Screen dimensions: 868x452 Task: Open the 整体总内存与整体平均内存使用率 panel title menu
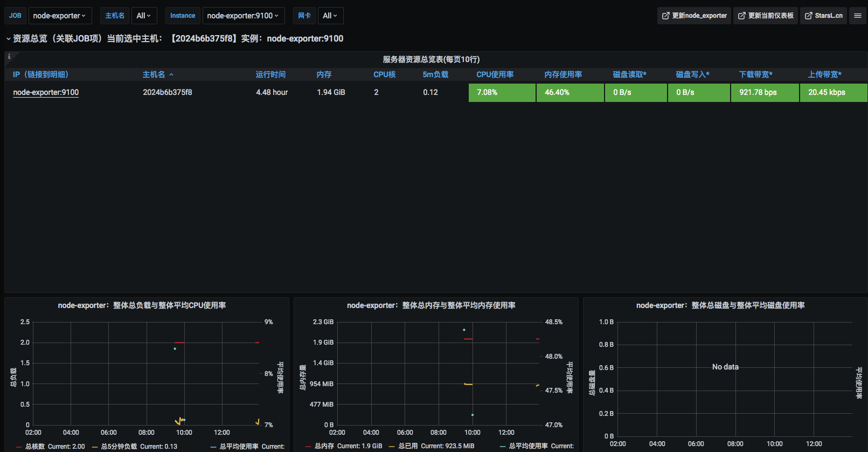pyautogui.click(x=431, y=305)
